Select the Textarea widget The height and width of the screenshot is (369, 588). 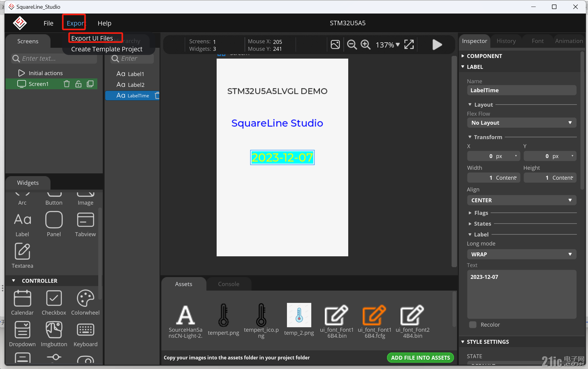(22, 256)
